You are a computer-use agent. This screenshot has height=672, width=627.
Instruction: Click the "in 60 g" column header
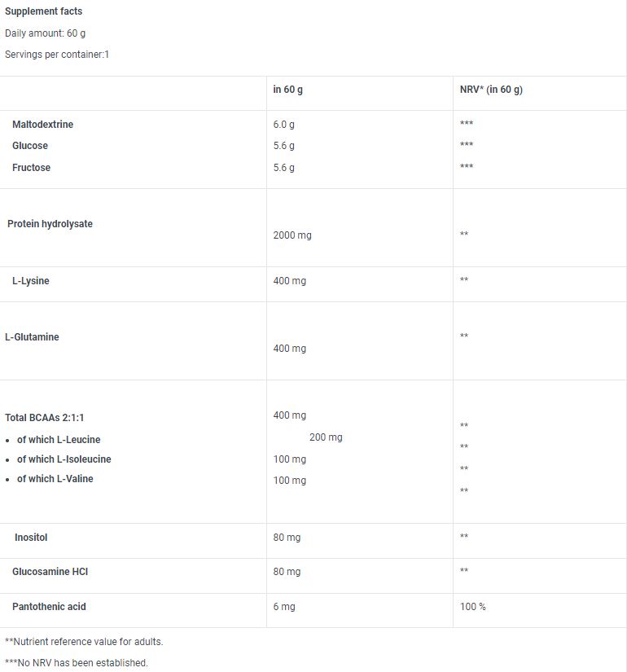287,90
